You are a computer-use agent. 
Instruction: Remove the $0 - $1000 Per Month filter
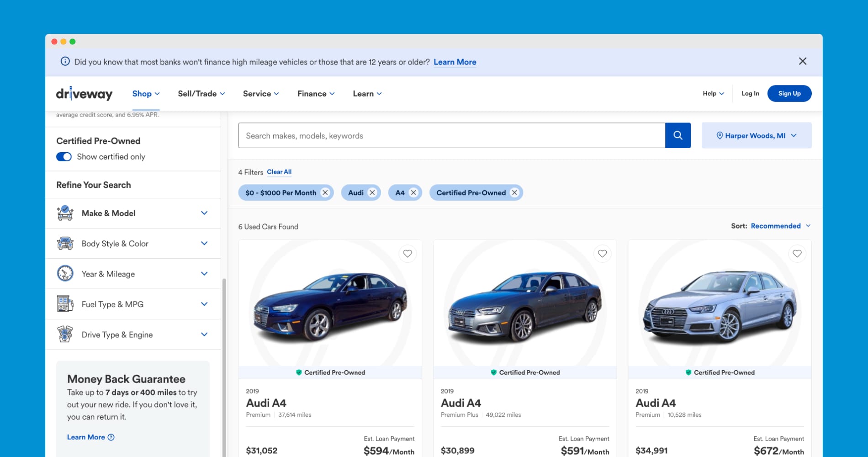point(325,193)
